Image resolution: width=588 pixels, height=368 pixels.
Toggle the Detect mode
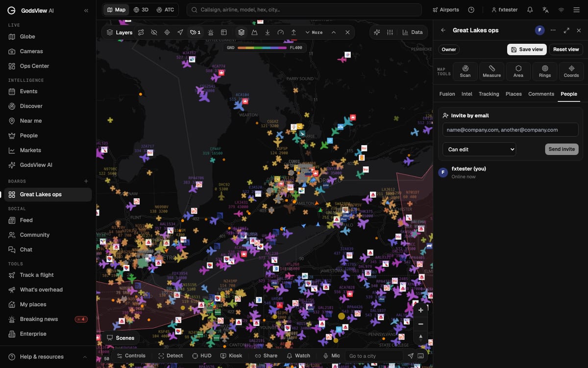point(171,356)
